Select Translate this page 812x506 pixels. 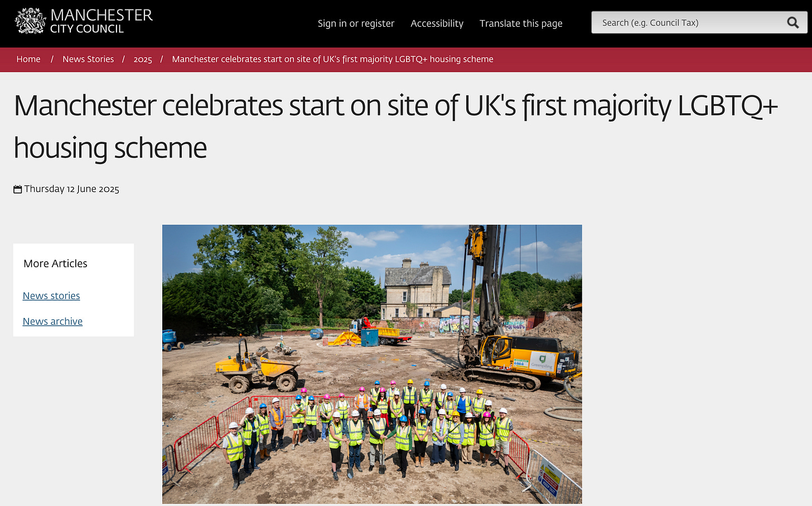click(x=521, y=23)
